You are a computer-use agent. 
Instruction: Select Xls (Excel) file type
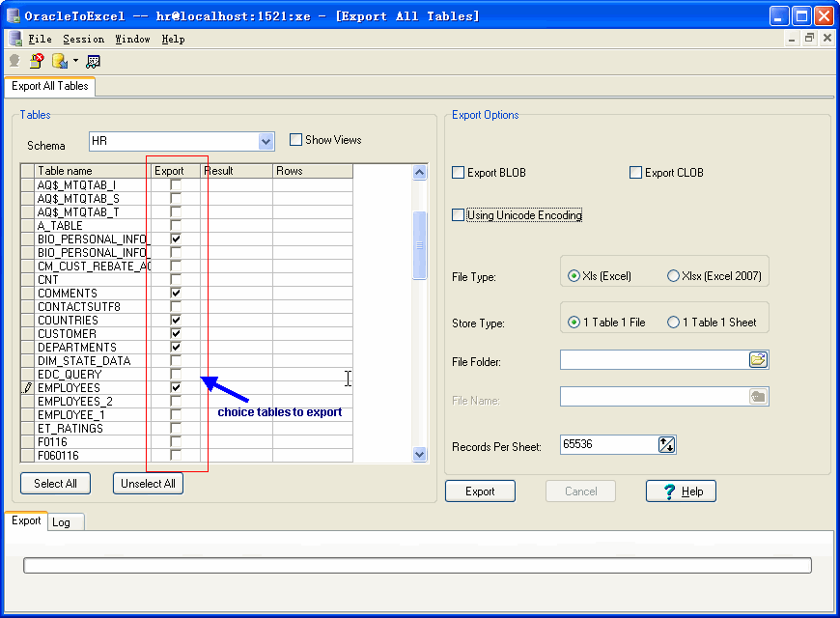tap(574, 276)
